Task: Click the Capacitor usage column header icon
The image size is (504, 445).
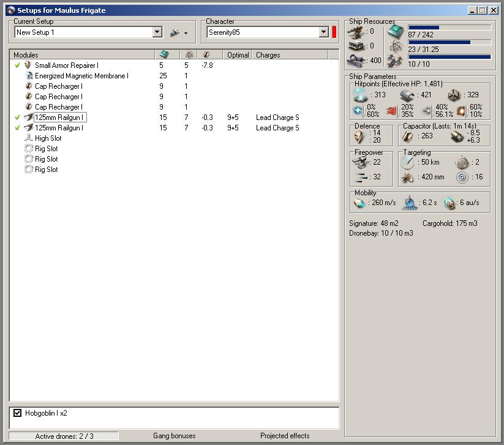Action: (206, 54)
